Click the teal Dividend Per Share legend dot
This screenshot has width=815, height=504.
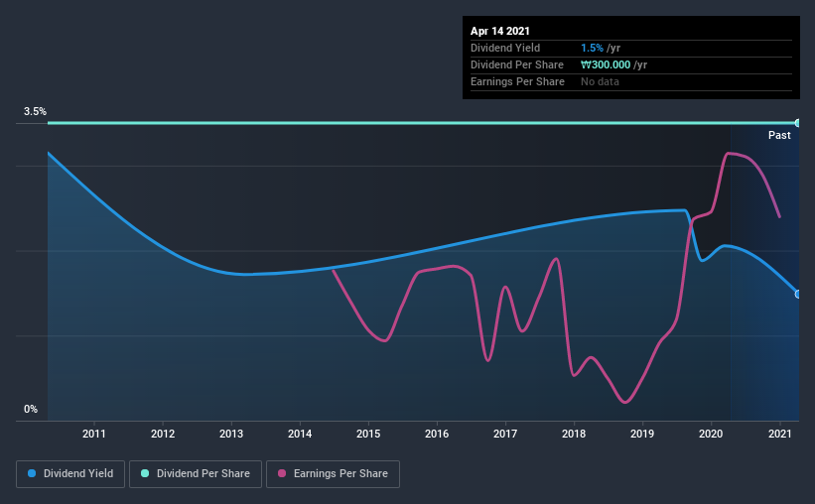[x=145, y=473]
